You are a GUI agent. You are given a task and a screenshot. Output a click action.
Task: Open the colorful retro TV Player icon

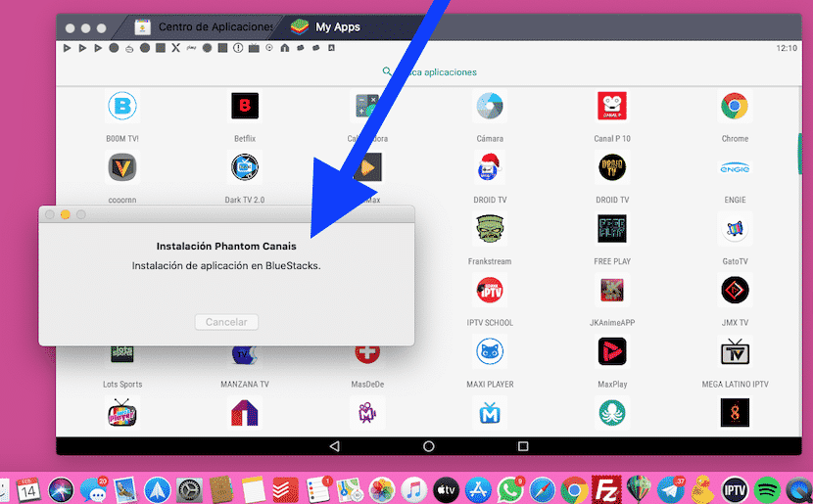[122, 413]
